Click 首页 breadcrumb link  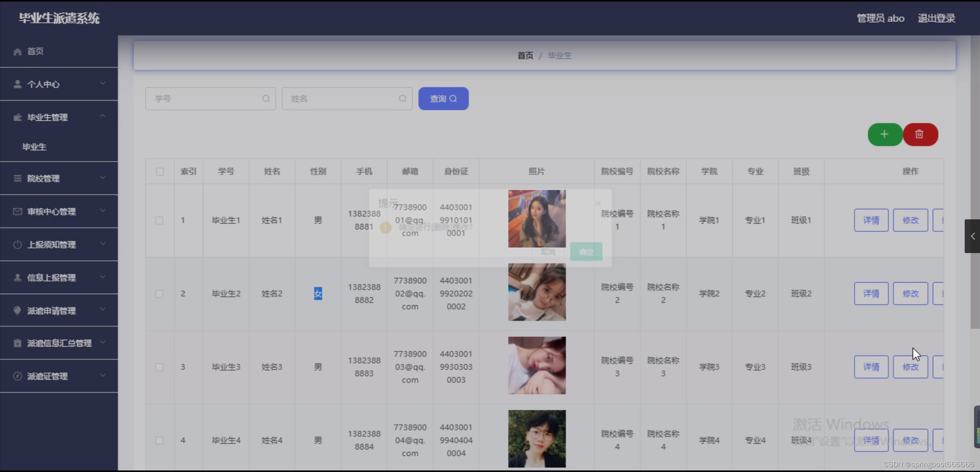[525, 56]
